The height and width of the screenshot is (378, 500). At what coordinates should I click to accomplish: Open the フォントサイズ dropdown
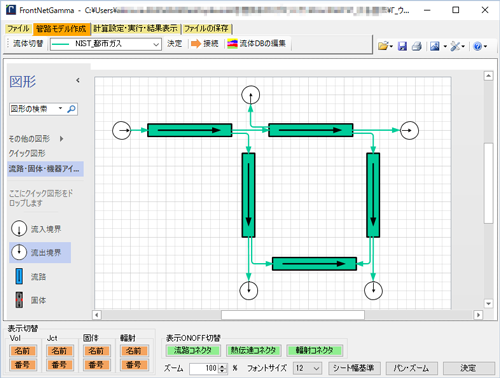coord(307,368)
